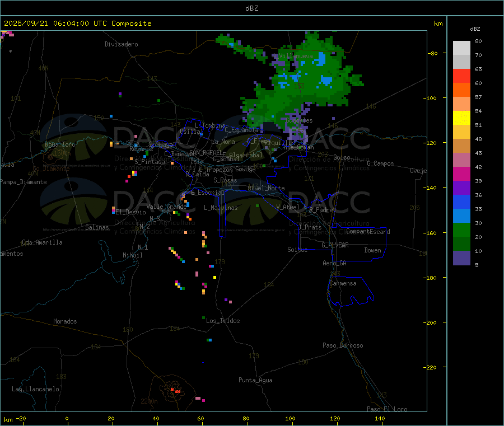This screenshot has width=504, height=426.
Task: Click the Carmensa label
Action: pos(343,283)
